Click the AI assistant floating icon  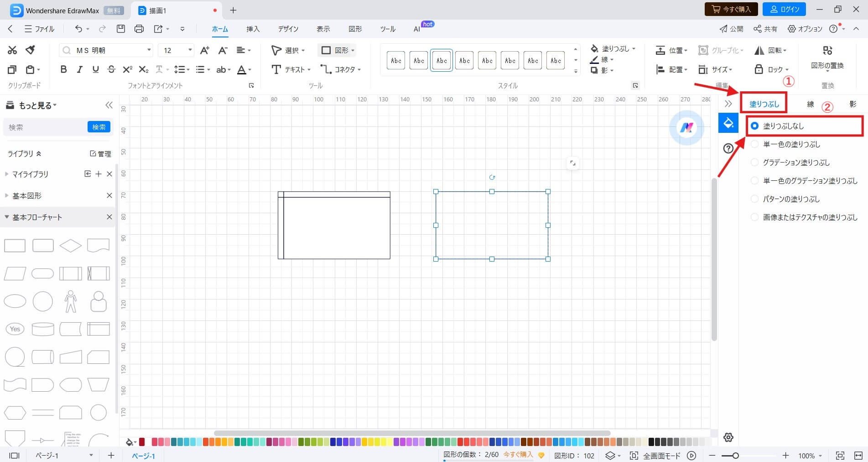687,128
